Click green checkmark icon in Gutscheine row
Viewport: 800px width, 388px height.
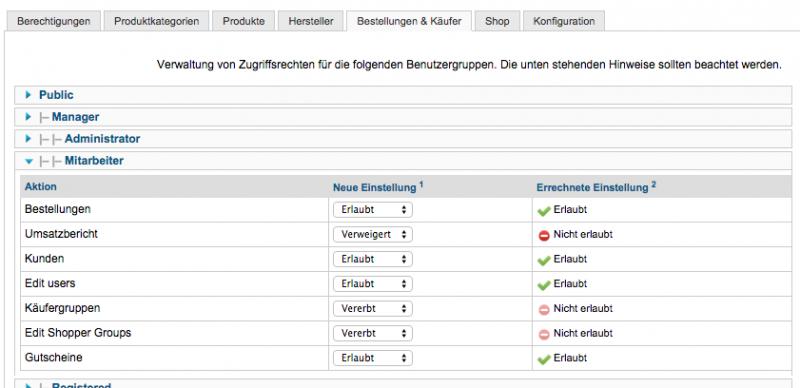tap(544, 359)
